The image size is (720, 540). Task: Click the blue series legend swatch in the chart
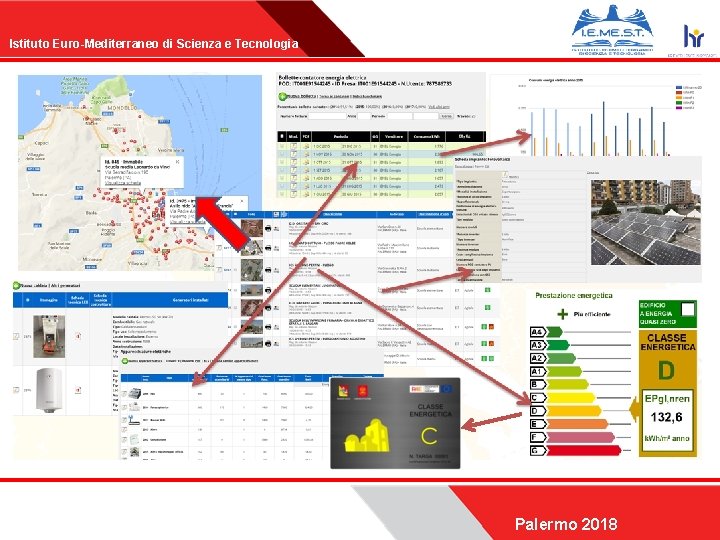[x=680, y=87]
